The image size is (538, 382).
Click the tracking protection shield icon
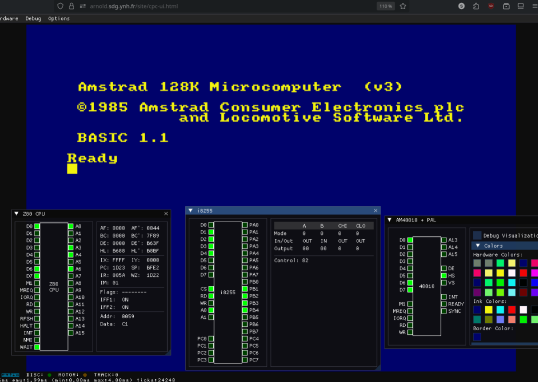(x=60, y=6)
